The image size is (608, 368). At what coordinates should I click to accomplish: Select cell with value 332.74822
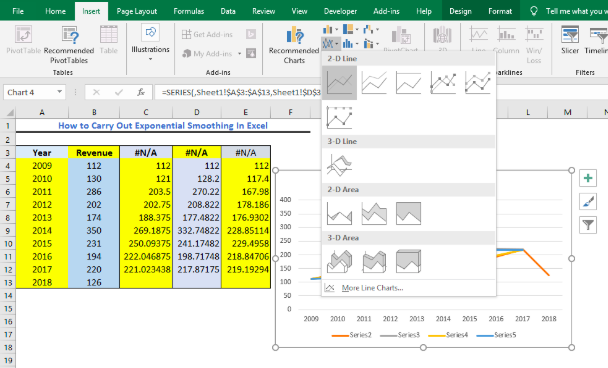point(197,230)
